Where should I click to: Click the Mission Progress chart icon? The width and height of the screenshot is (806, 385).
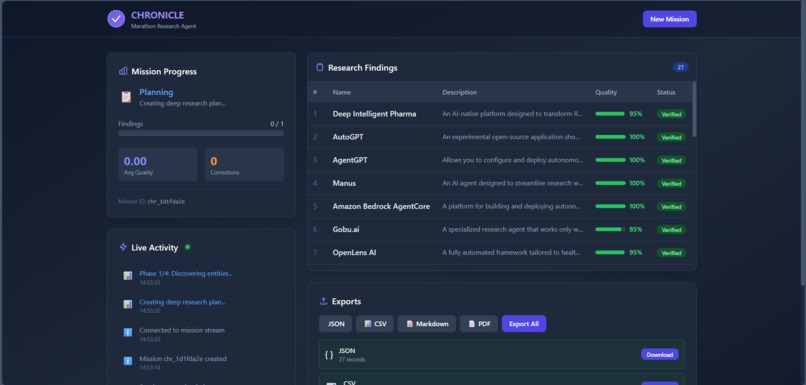tap(123, 71)
